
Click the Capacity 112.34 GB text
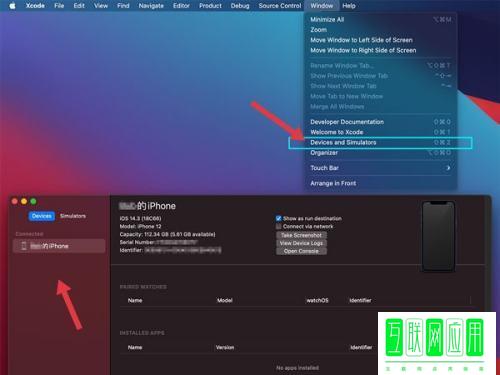click(x=167, y=234)
